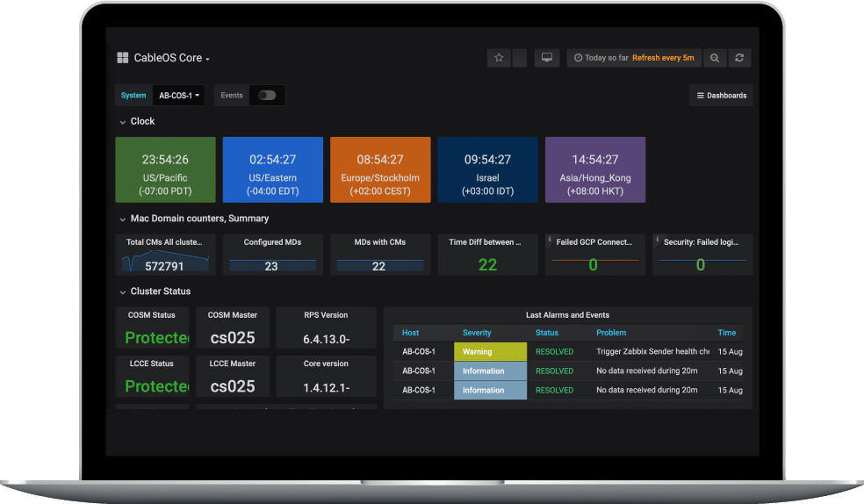Click the 572791 total CMs value

[164, 267]
